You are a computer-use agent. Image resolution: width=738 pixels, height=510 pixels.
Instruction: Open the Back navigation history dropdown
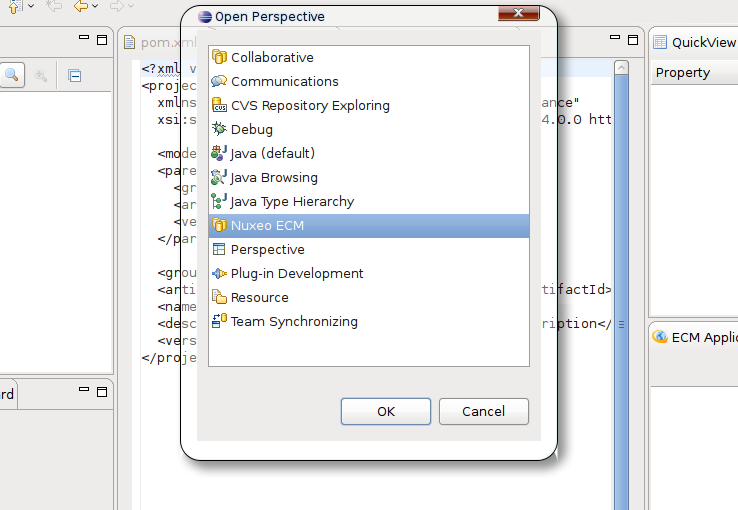coord(95,6)
